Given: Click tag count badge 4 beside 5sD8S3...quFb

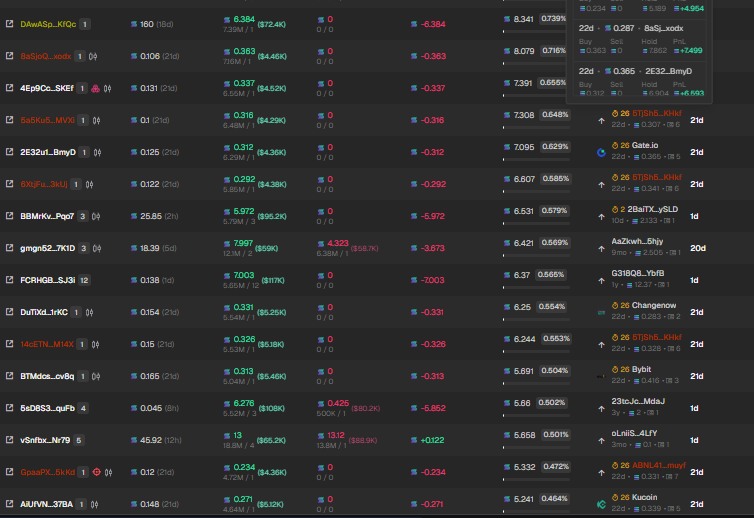Looking at the screenshot, I should click(83, 408).
